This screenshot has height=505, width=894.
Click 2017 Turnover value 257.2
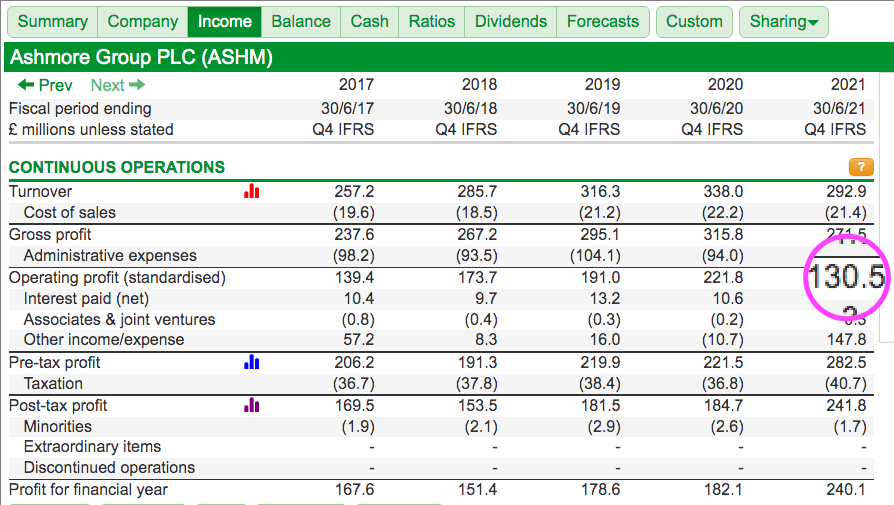click(x=354, y=191)
